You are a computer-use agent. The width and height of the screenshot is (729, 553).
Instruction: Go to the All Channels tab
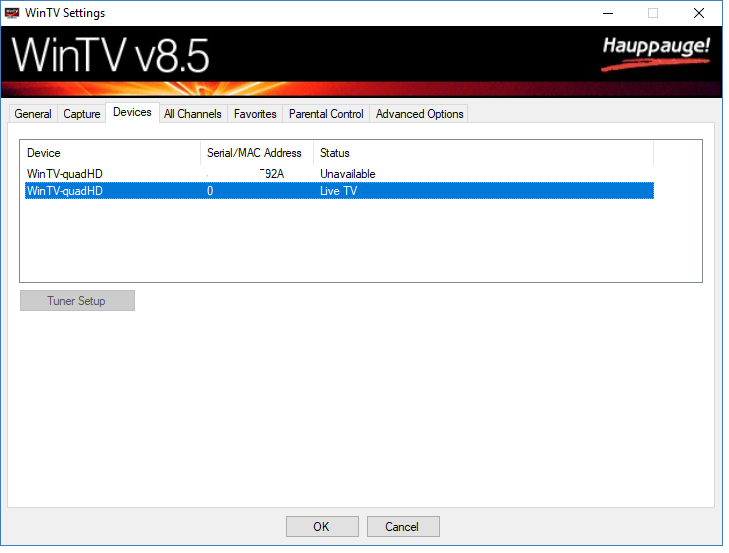tap(193, 114)
